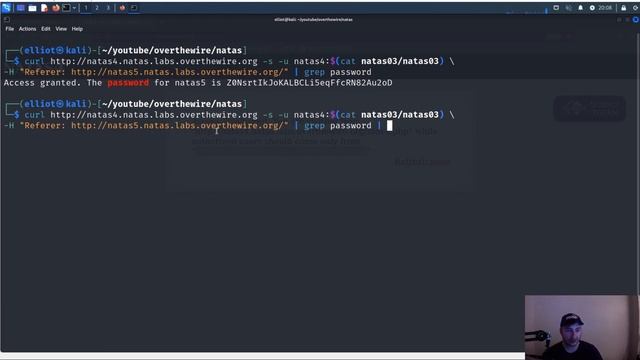Image resolution: width=640 pixels, height=360 pixels.
Task: Click the terminal window icon in title bar
Action: pos(7,19)
